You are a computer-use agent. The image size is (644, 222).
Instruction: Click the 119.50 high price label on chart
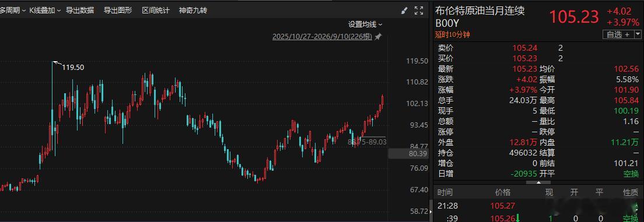pos(73,67)
